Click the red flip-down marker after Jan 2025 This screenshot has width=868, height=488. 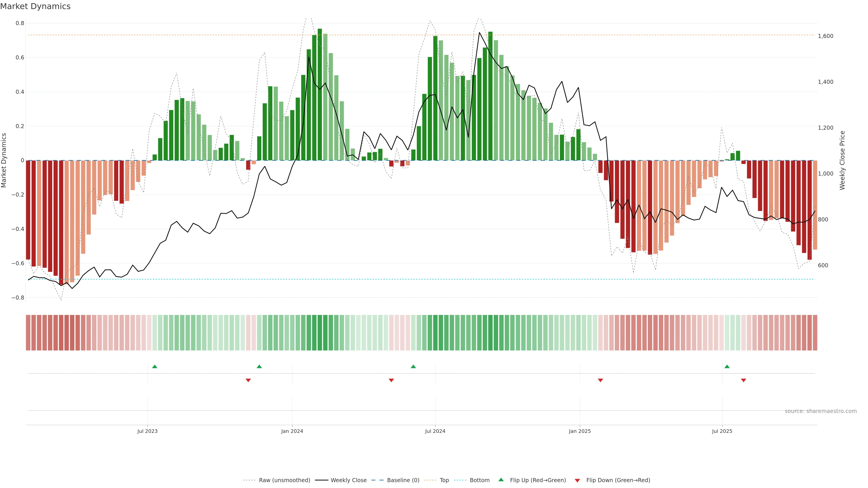point(600,380)
